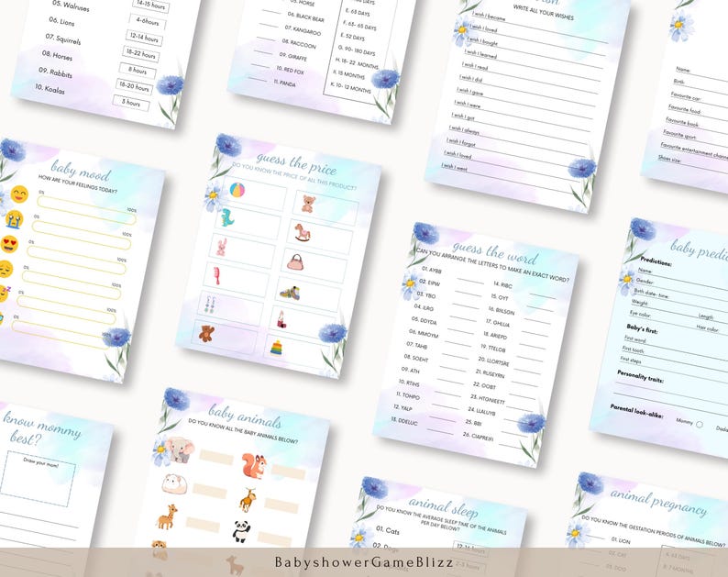
Task: Click the 10. Koalas row label
Action: 50,88
